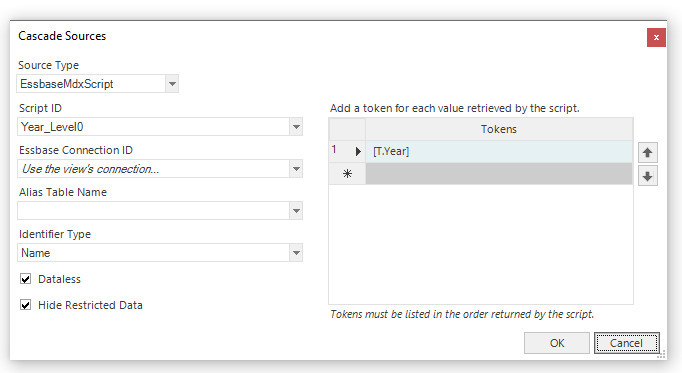Toggle the Dataless checkbox
This screenshot has height=373, width=682.
coord(26,279)
